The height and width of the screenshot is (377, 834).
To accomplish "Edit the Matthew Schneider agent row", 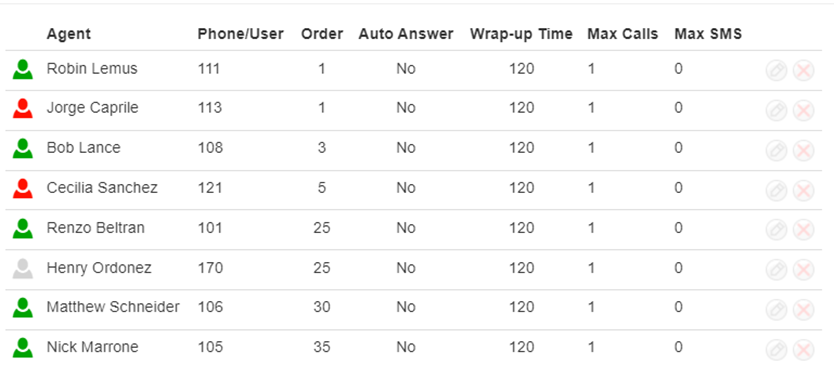I will [776, 309].
